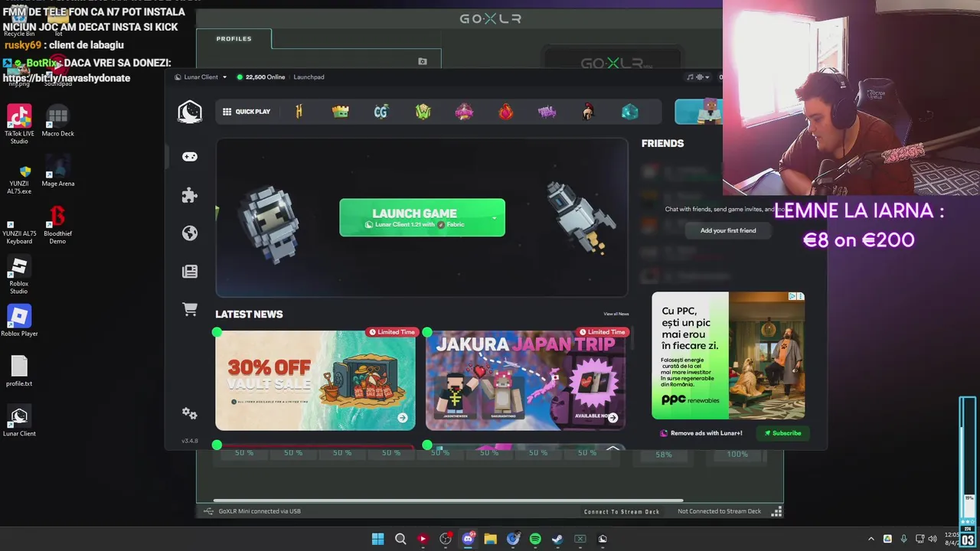Select the green W quick play server icon
Image resolution: width=980 pixels, height=551 pixels.
(x=423, y=112)
